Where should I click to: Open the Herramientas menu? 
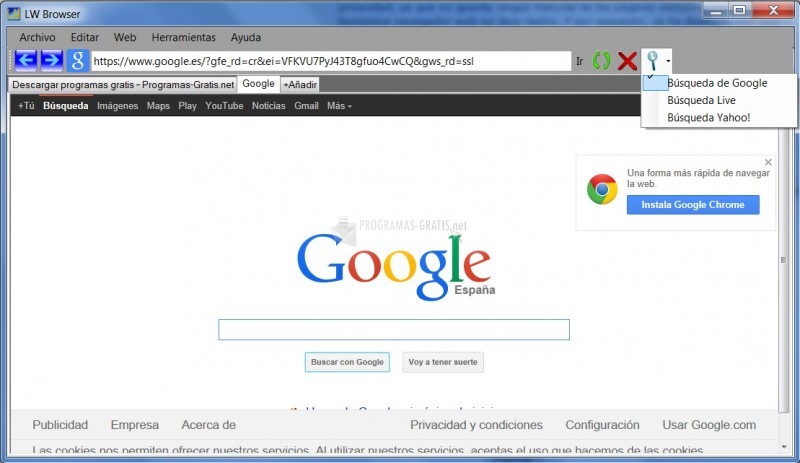point(184,37)
